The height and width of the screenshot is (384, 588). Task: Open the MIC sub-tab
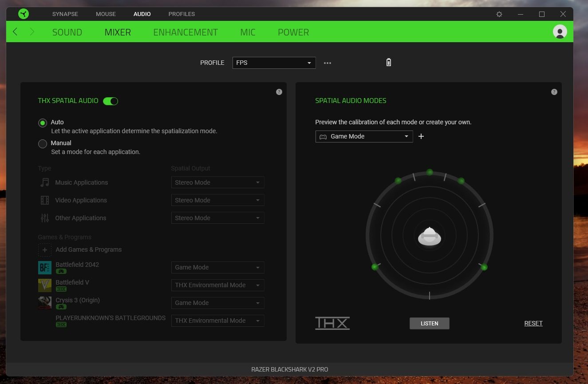pos(248,32)
